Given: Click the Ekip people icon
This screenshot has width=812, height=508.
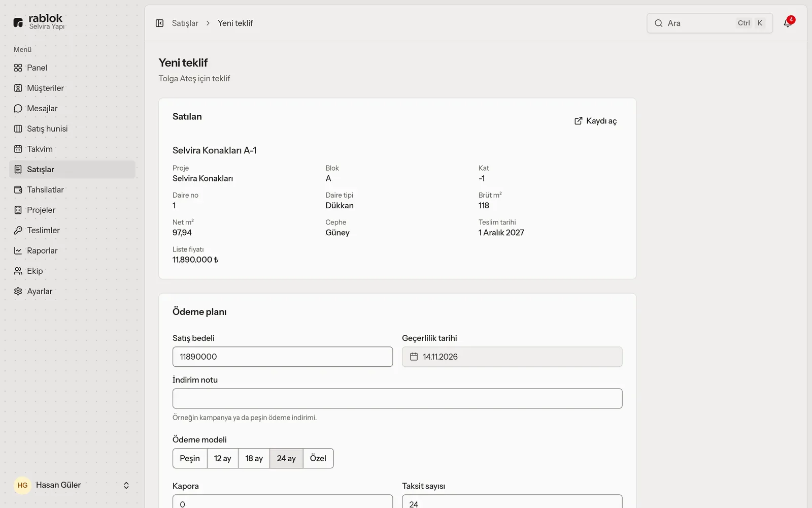Looking at the screenshot, I should [18, 271].
